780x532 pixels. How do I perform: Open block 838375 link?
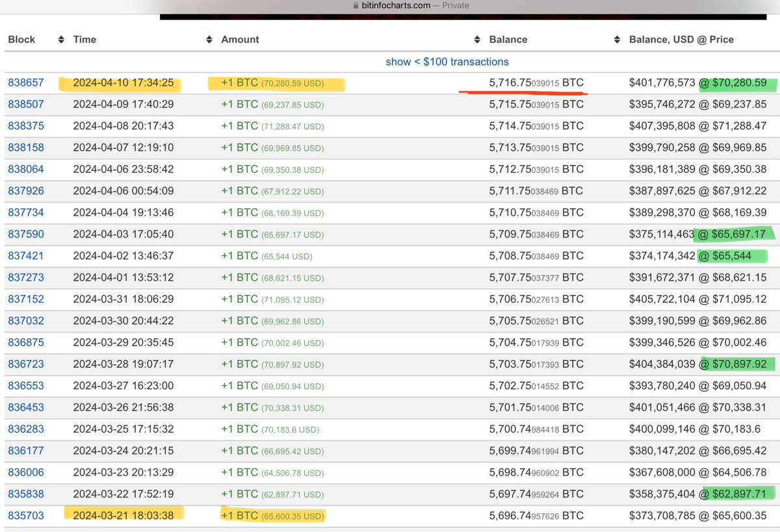click(26, 125)
